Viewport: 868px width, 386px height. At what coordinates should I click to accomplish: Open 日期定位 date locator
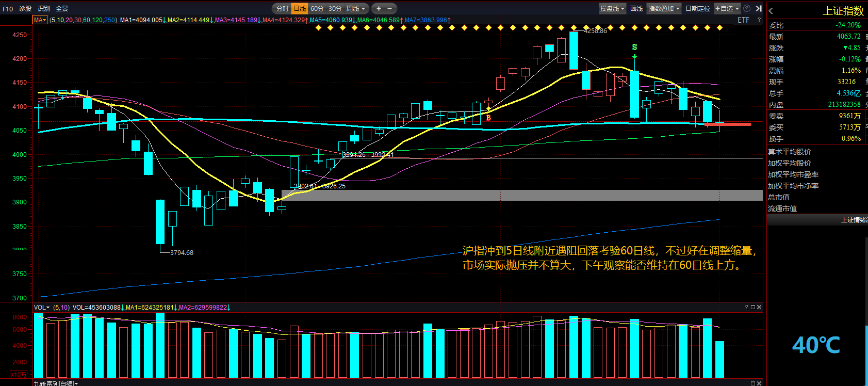pyautogui.click(x=698, y=9)
